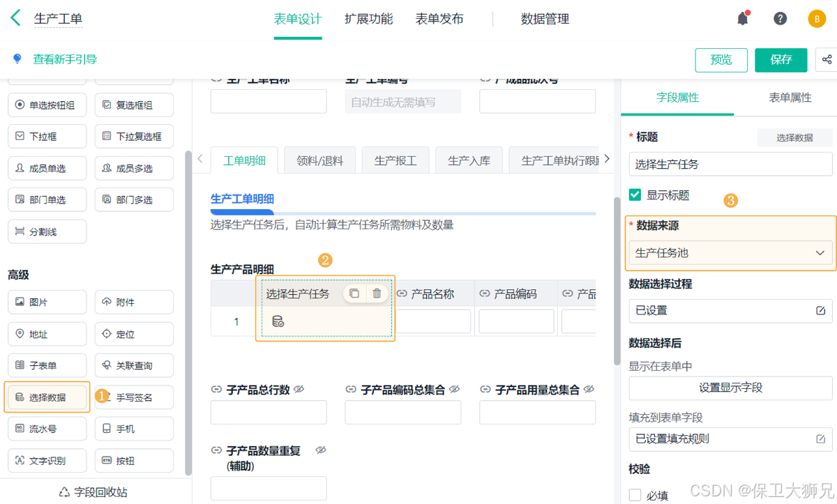Viewport: 837px width, 504px height.
Task: Check the 必填 checkbox
Action: (x=635, y=496)
